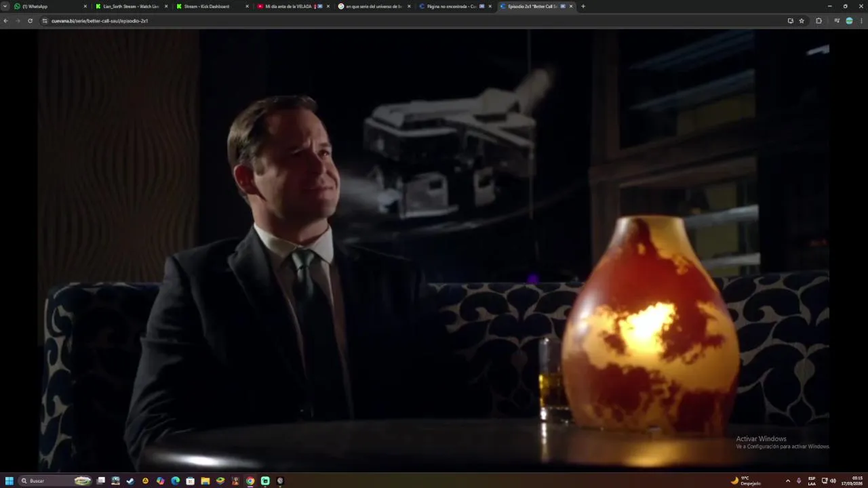Close the Mi día ante de la VELADA tab
868x488 pixels.
328,6
